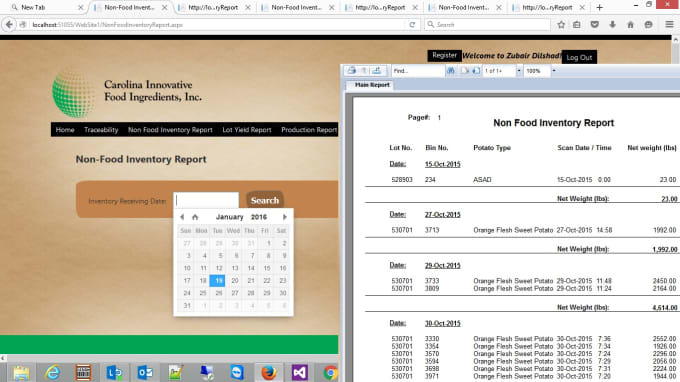Pick January 25 in the calendar

[x=203, y=293]
